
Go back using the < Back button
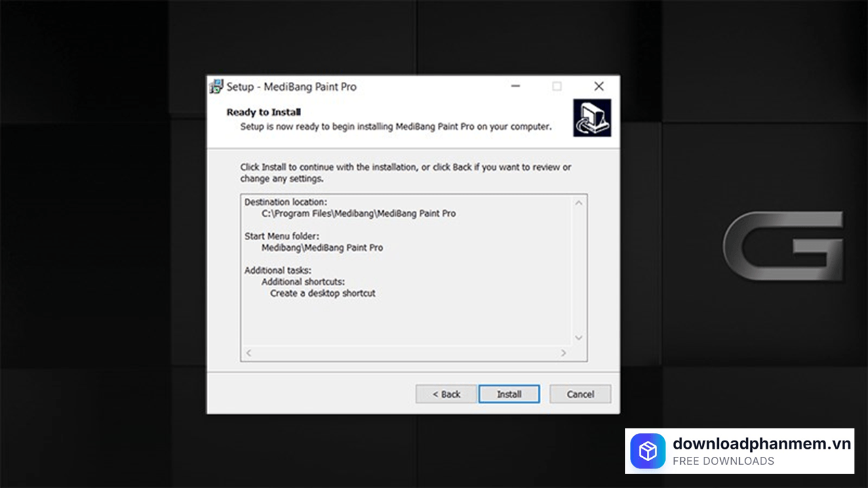coord(446,394)
